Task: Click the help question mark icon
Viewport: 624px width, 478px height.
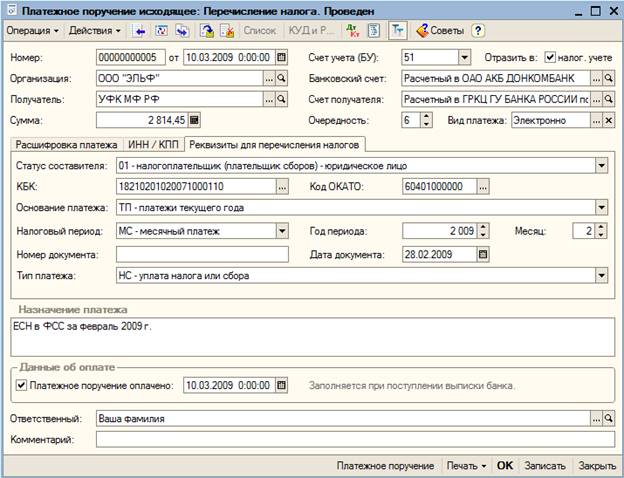Action: (x=477, y=30)
